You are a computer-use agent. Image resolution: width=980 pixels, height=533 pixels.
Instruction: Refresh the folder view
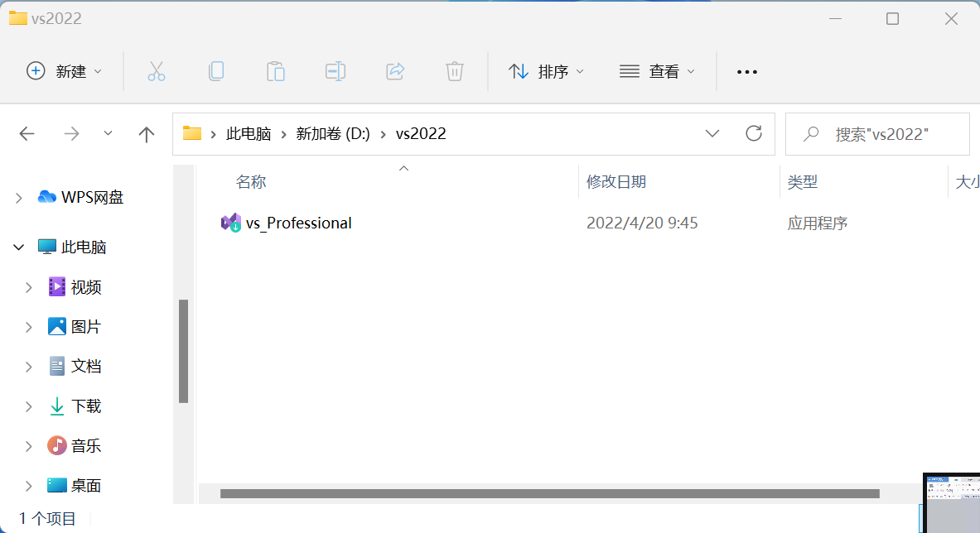pyautogui.click(x=754, y=133)
